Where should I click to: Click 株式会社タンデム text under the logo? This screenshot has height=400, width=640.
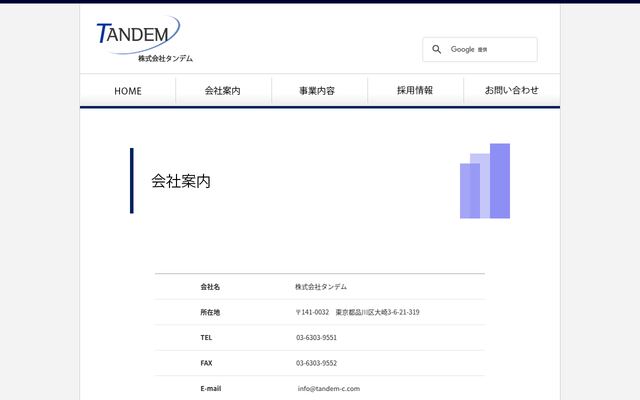(x=165, y=58)
